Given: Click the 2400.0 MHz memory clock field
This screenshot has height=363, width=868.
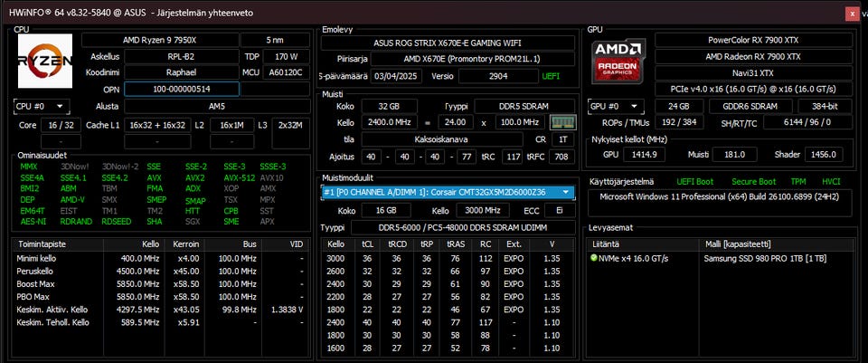Looking at the screenshot, I should [x=389, y=122].
